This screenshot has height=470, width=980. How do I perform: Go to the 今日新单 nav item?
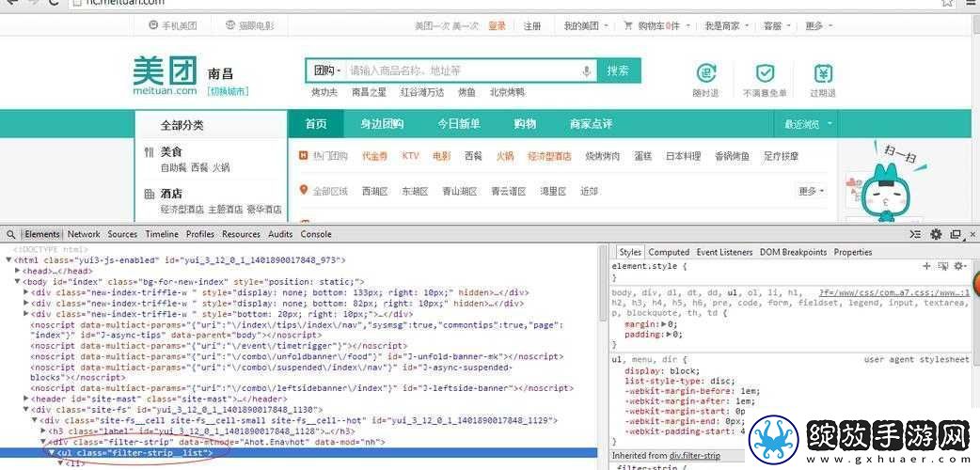(459, 124)
